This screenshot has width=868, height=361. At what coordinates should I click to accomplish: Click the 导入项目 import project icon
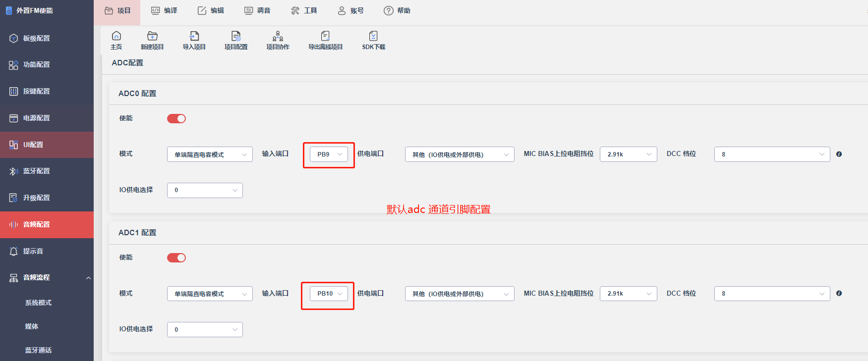tap(194, 40)
